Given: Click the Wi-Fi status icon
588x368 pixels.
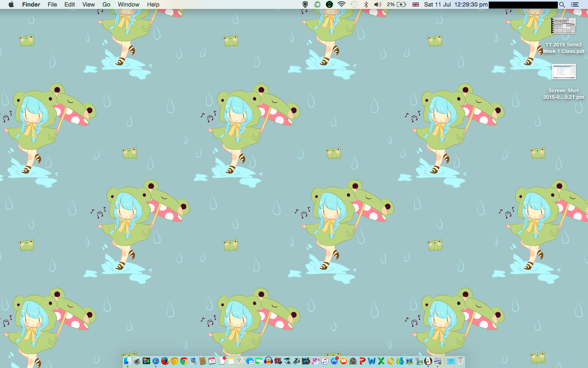Looking at the screenshot, I should 341,4.
